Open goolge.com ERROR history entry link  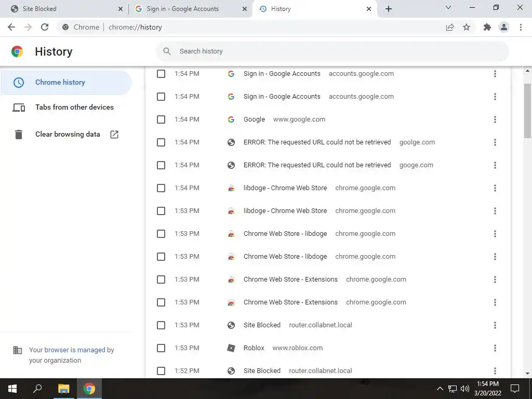[317, 142]
